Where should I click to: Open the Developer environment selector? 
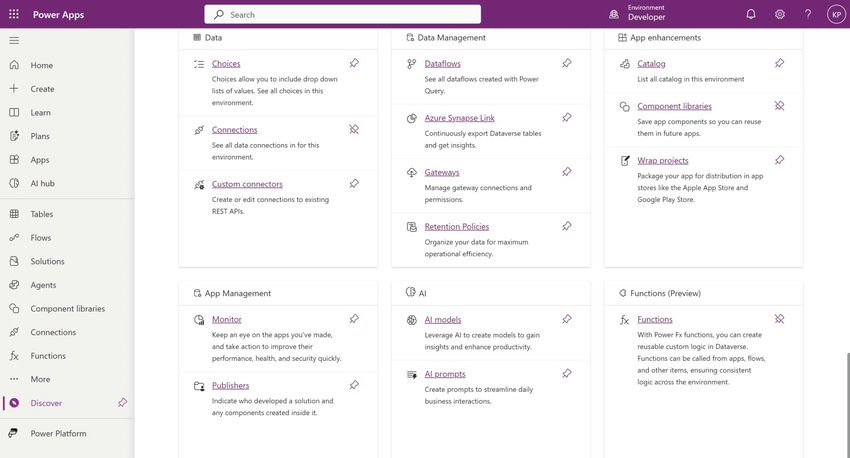646,17
